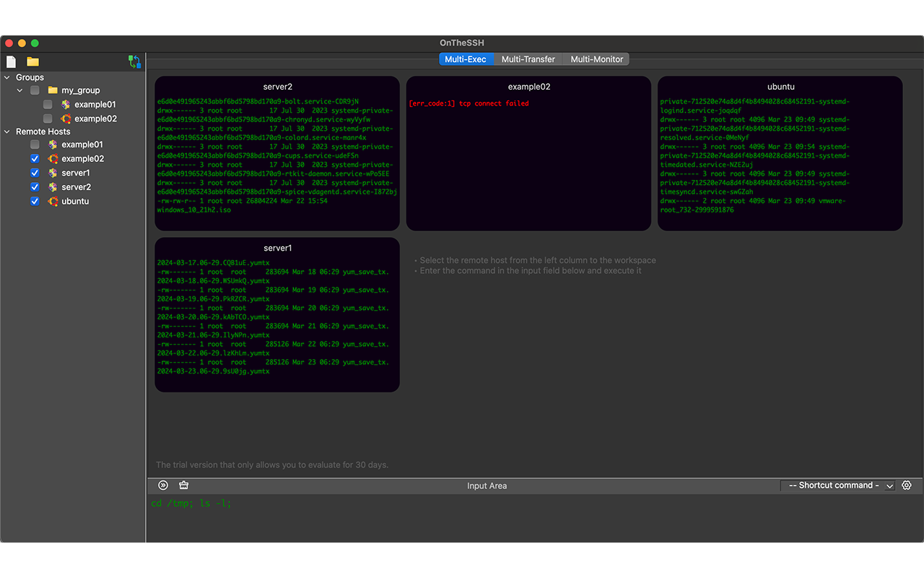The height and width of the screenshot is (578, 924).
Task: Collapse the Remote Hosts section
Action: 7,131
